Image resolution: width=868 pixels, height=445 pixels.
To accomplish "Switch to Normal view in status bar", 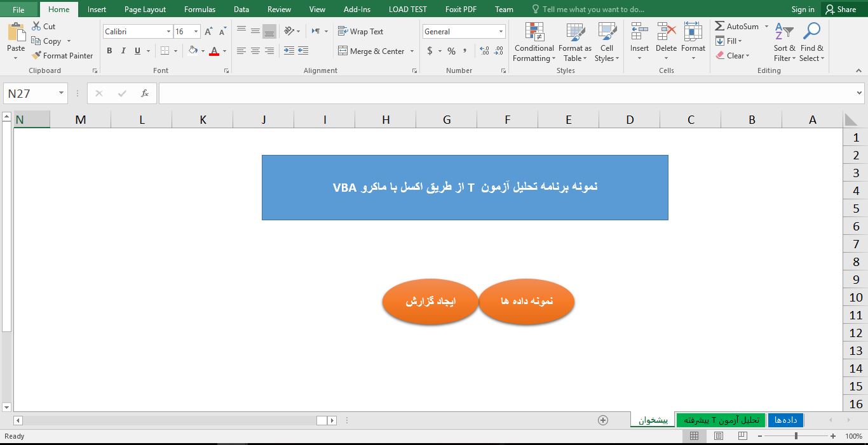I will 694,436.
